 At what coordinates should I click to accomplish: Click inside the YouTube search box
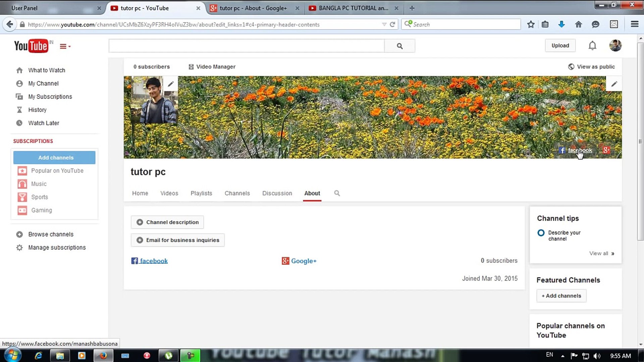(247, 46)
